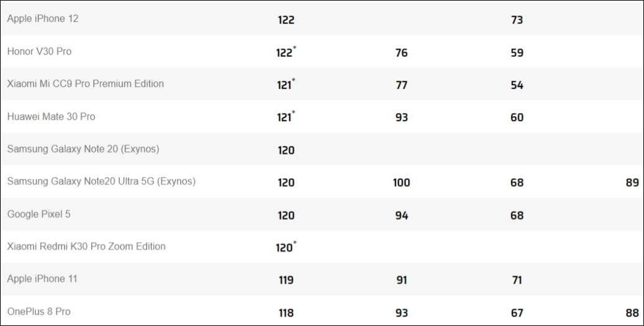Select score 60 in Huawei Mate 30 row
This screenshot has width=644, height=326.
coord(517,117)
